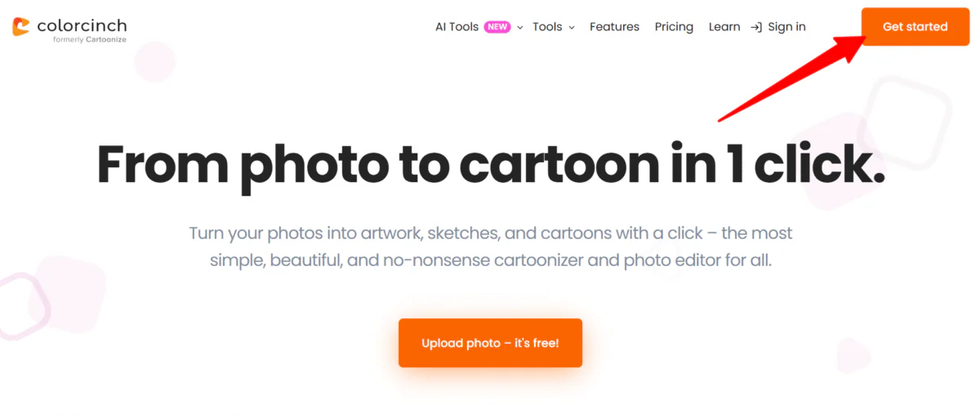This screenshot has width=980, height=417.
Task: Click the subtitle paragraph about cartoonizer
Action: [491, 247]
